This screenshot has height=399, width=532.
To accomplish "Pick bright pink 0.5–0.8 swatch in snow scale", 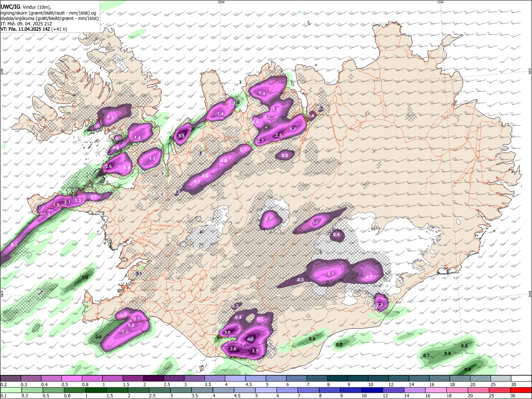I will (71, 379).
